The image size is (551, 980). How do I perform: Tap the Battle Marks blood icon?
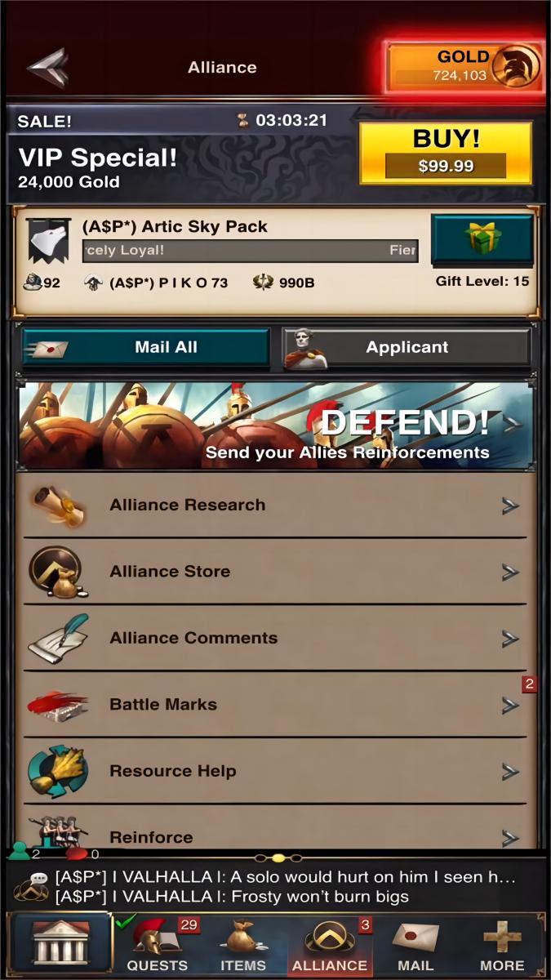click(58, 705)
